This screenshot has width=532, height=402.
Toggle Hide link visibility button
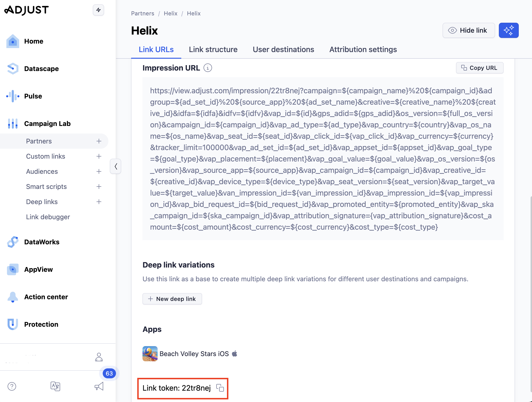click(x=469, y=30)
